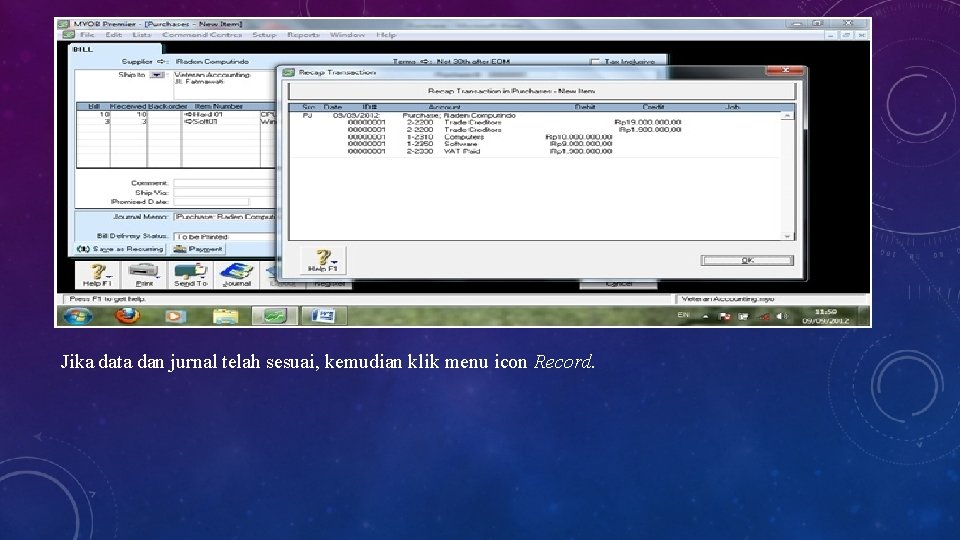Click the Save as Recurring button
The height and width of the screenshot is (540, 960).
click(121, 249)
